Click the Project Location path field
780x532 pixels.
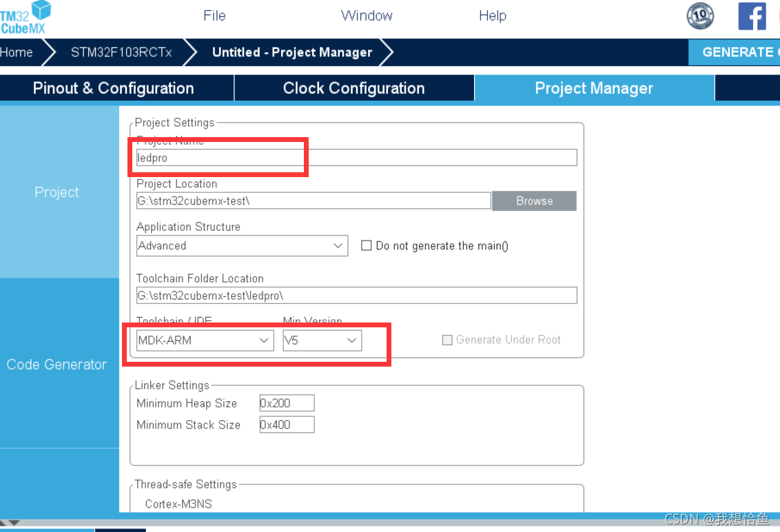coord(314,201)
